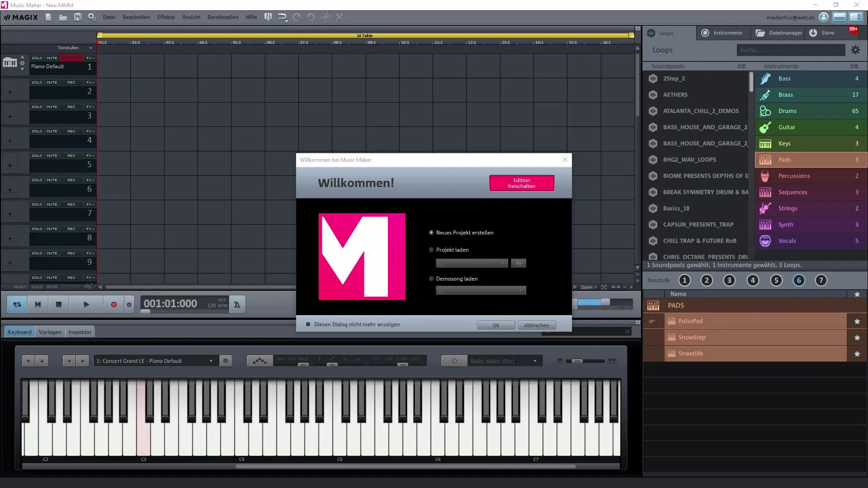
Task: Select the Vocals instrument category
Action: point(811,241)
